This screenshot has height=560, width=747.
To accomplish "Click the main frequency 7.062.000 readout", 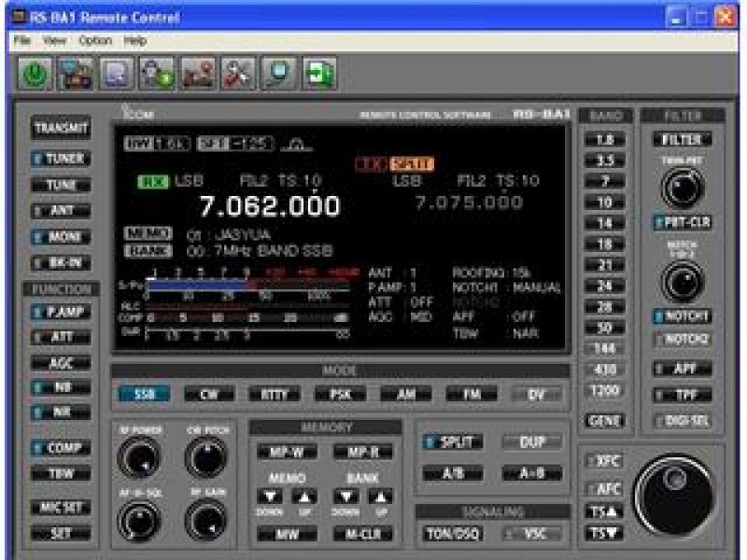I will tap(270, 206).
